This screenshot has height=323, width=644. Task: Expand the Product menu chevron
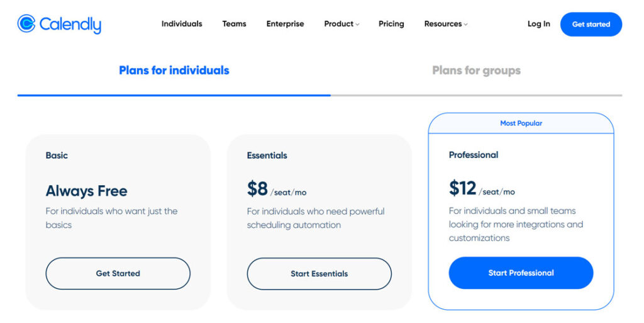(357, 25)
